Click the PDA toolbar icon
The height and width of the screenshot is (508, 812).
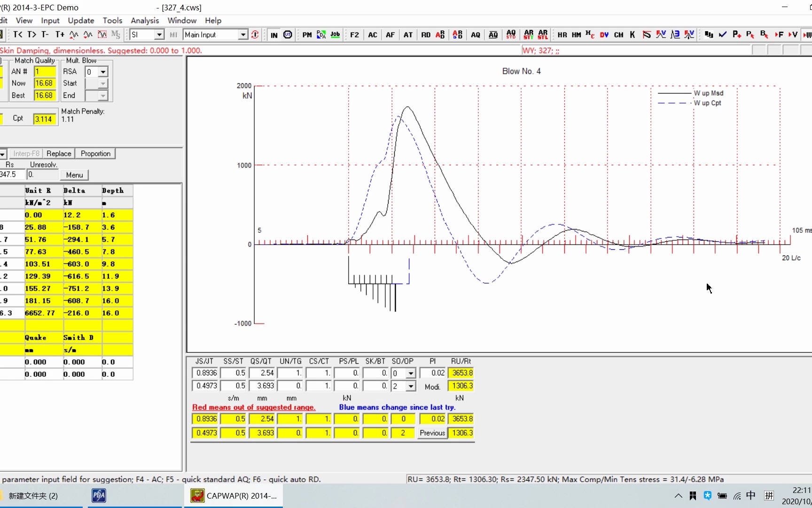point(321,35)
